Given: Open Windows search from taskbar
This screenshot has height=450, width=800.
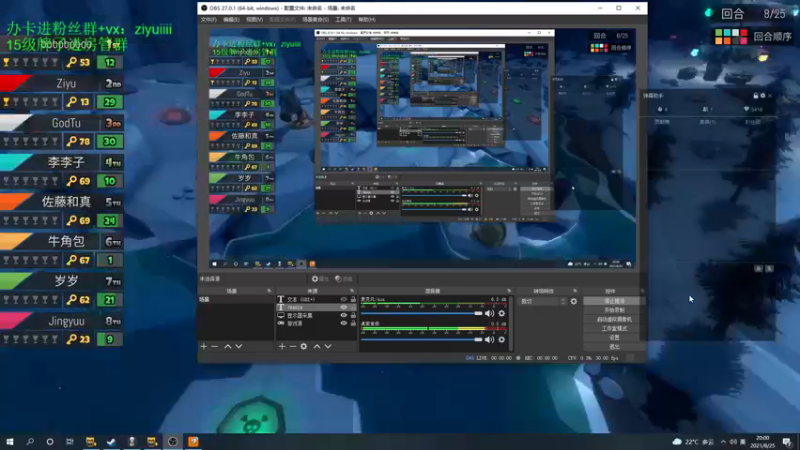Looking at the screenshot, I should click(30, 442).
